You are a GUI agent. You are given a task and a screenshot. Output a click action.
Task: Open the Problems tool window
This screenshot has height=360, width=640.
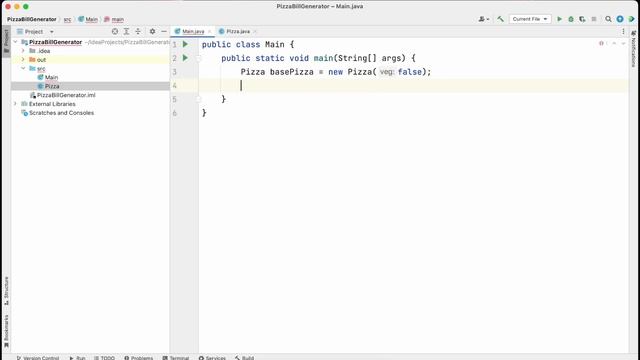(138, 358)
